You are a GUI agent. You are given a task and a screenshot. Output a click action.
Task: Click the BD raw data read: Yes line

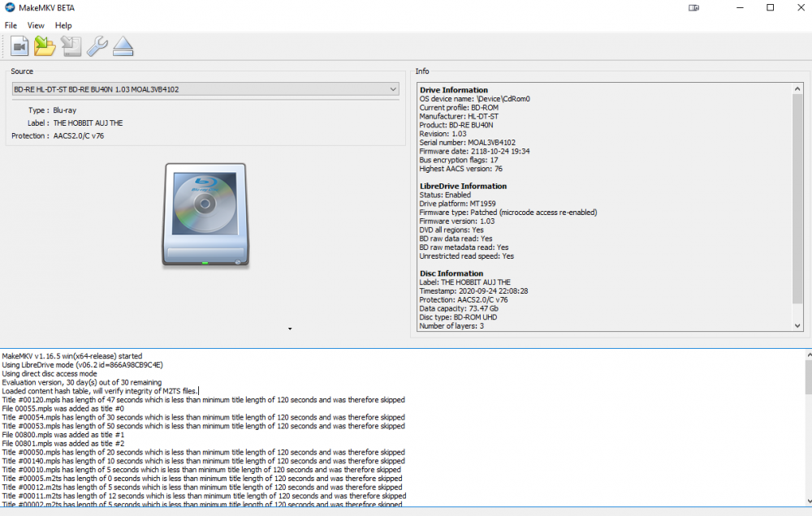(456, 239)
